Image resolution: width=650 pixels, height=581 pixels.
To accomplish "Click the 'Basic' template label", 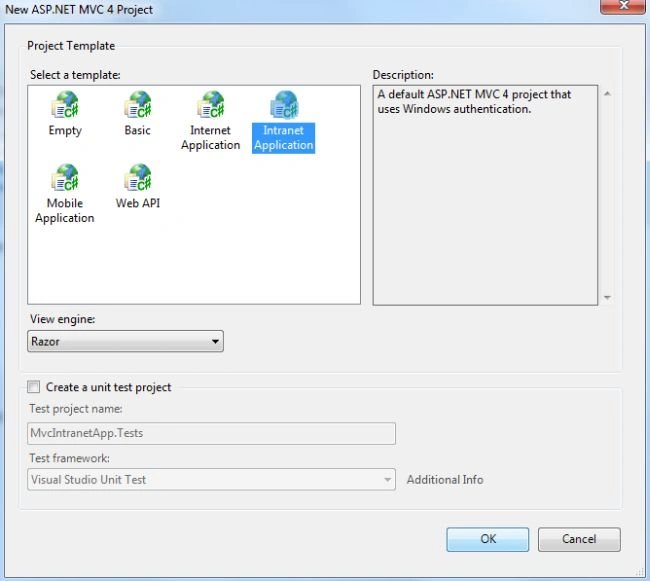I will point(138,130).
